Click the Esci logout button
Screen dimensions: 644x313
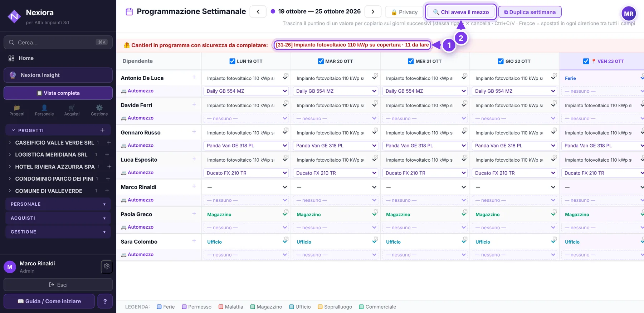coord(58,285)
